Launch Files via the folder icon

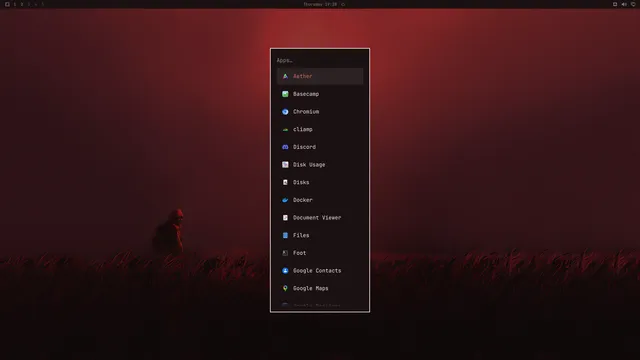pyautogui.click(x=285, y=235)
